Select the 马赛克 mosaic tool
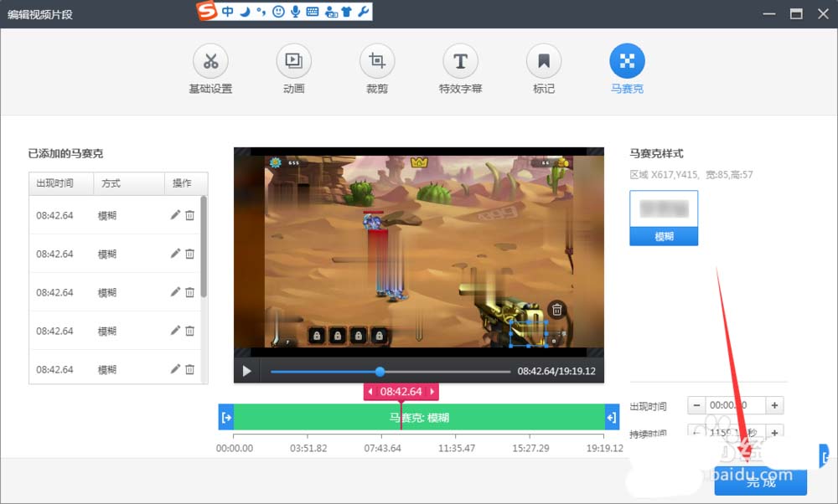The width and height of the screenshot is (838, 504). click(627, 61)
